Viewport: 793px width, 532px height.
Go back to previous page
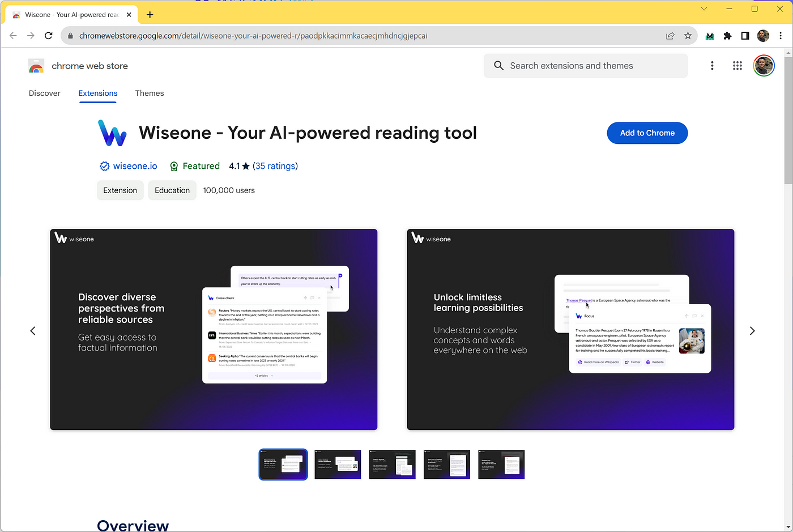13,36
